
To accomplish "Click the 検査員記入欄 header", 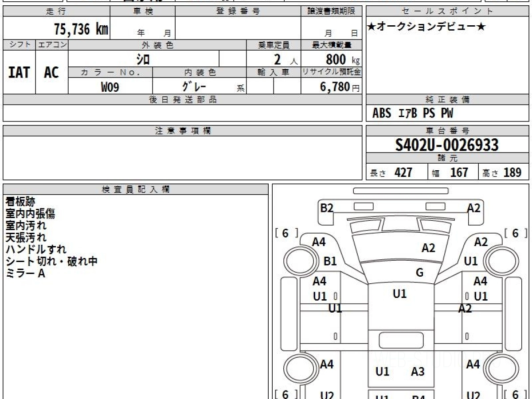I will (136, 189).
